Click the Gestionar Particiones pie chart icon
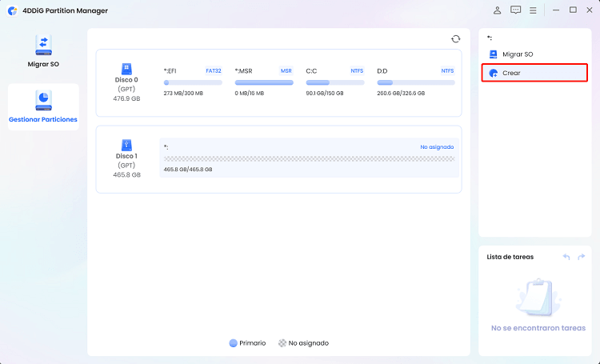The height and width of the screenshot is (364, 600). [x=43, y=101]
